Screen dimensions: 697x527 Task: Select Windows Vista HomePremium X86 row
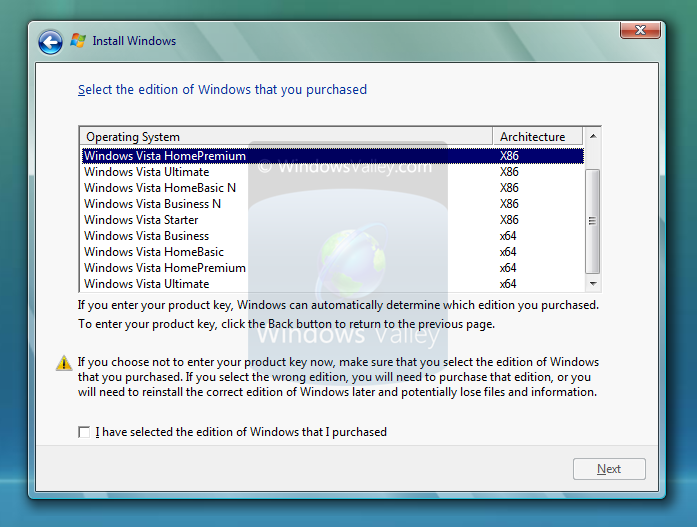332,156
